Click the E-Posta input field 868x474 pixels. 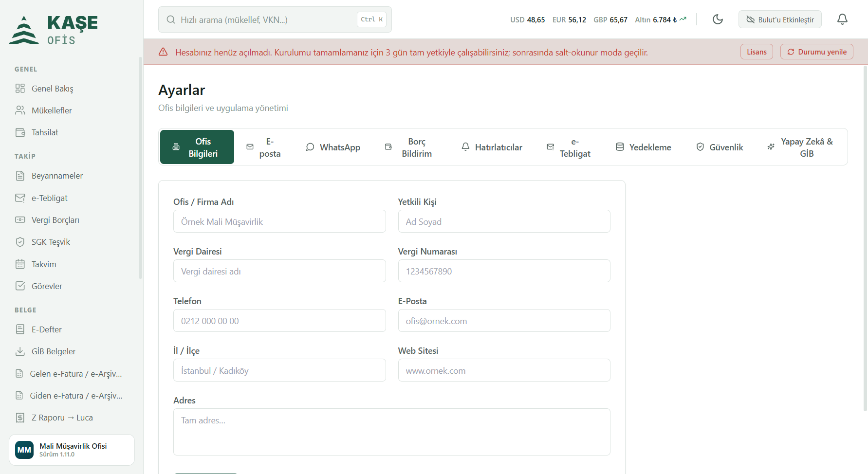504,321
